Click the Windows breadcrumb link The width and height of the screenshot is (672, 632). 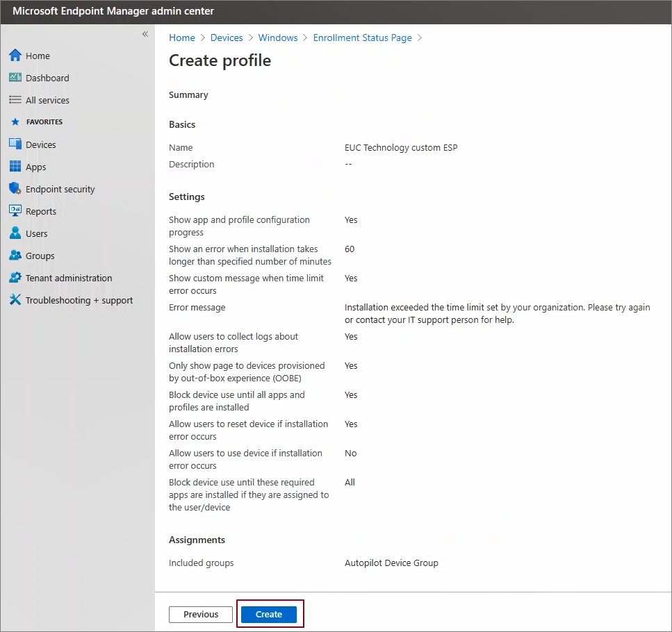tap(278, 38)
